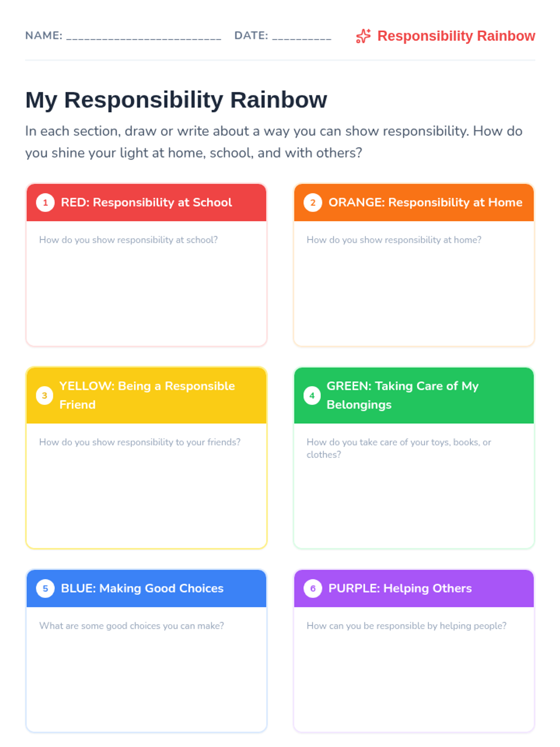Click the number 1 circle badge
Image resolution: width=560 pixels, height=747 pixels.
[x=45, y=203]
